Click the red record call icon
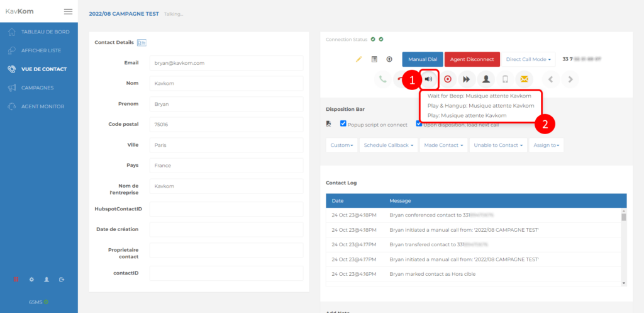The image size is (644, 313). (x=447, y=79)
